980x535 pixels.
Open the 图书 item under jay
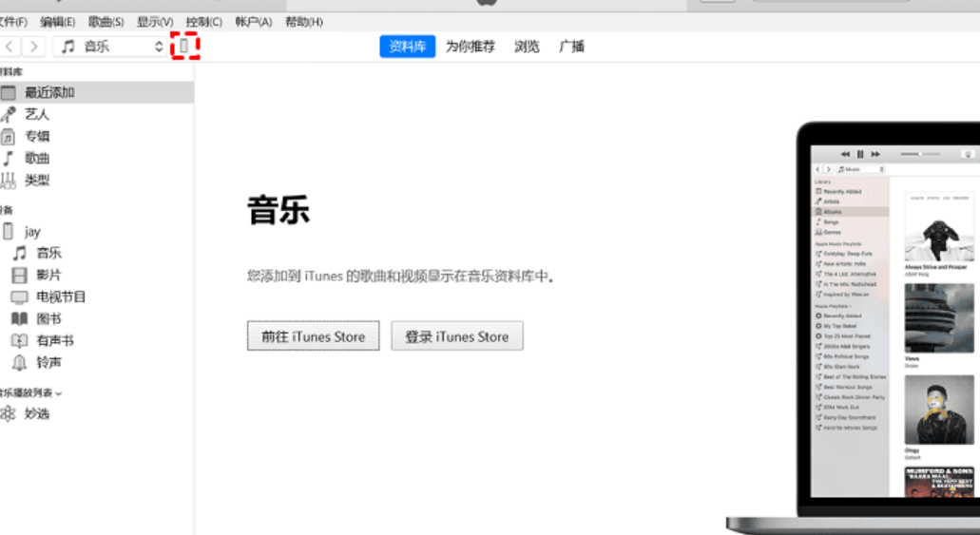coord(48,318)
